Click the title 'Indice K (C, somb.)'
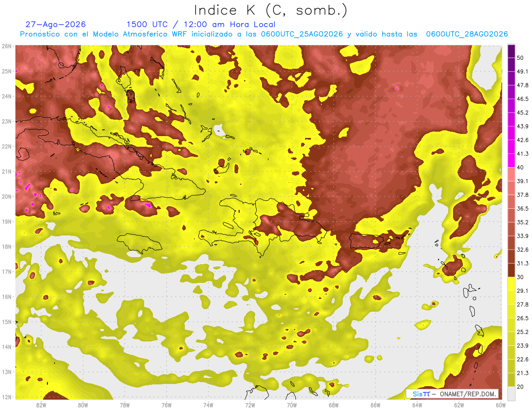Image resolution: width=532 pixels, height=411 pixels. point(270,10)
